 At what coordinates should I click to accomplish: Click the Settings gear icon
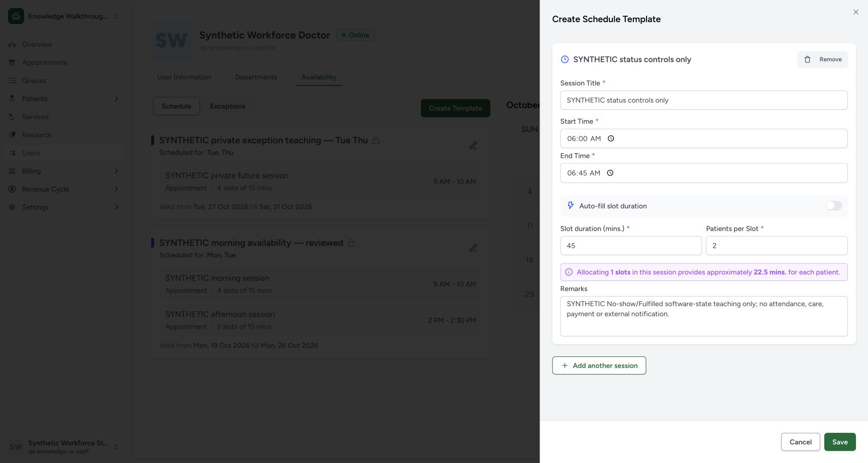tap(12, 207)
